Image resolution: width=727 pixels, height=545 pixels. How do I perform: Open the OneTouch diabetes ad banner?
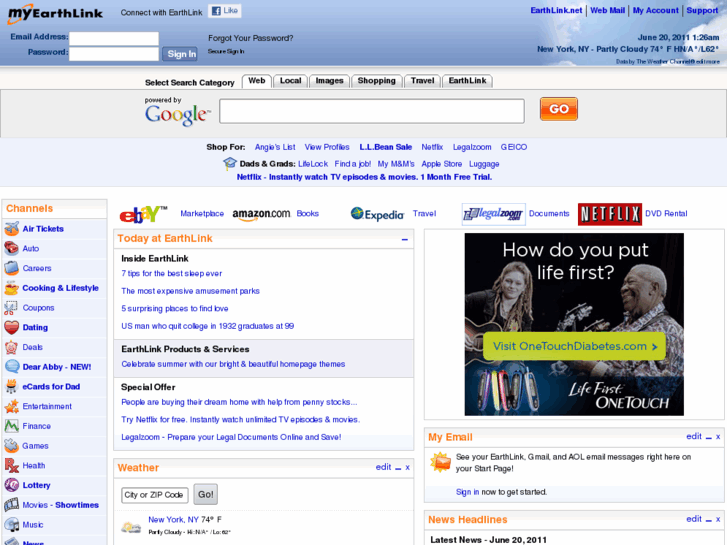pos(574,324)
